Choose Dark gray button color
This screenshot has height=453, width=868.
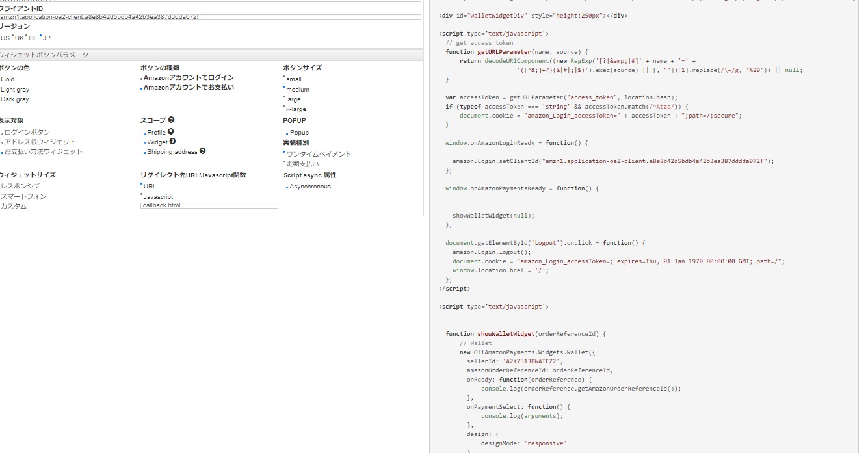point(14,99)
